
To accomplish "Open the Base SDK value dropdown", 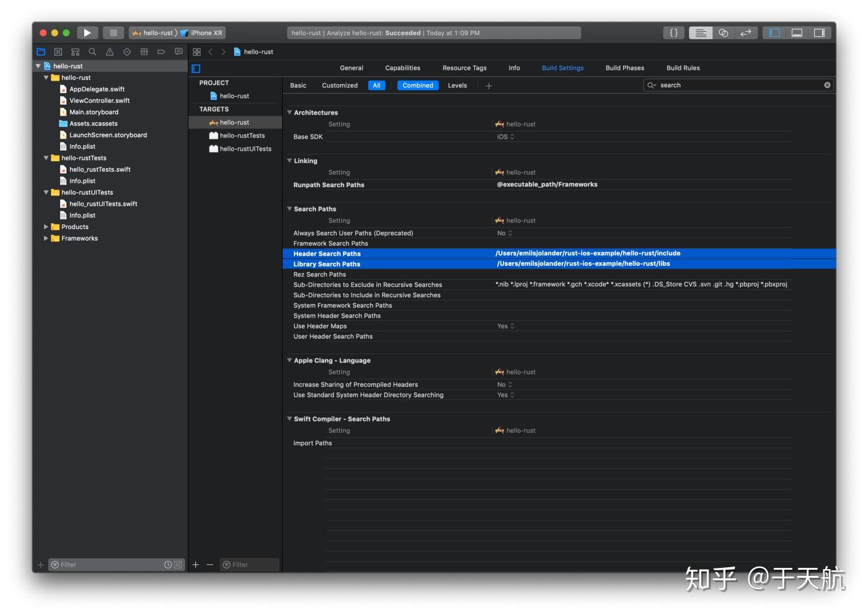I will [505, 136].
